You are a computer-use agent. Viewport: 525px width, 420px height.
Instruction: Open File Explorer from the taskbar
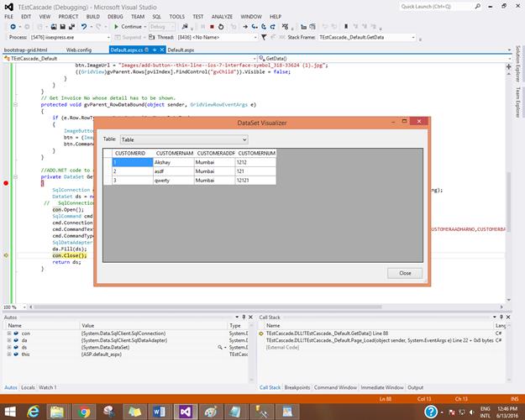[56, 410]
